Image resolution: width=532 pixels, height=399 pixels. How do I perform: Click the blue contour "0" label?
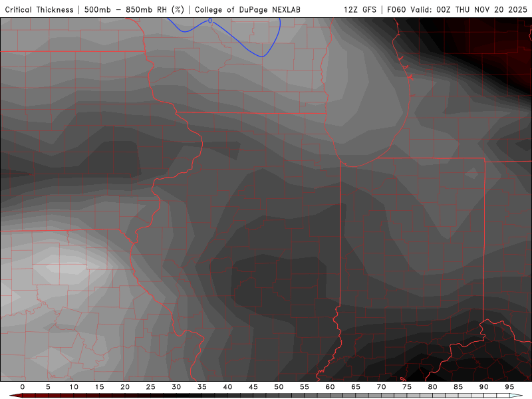click(210, 21)
